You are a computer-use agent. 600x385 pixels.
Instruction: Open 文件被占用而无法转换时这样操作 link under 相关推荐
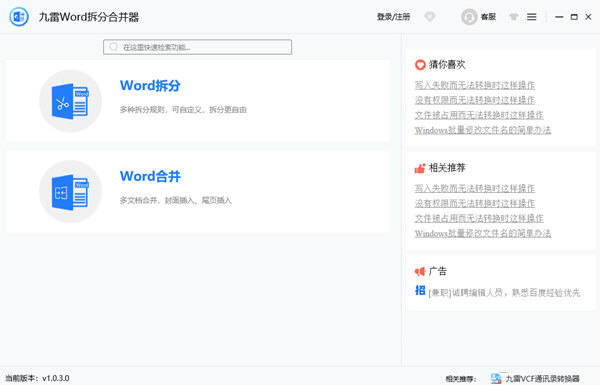[479, 218]
